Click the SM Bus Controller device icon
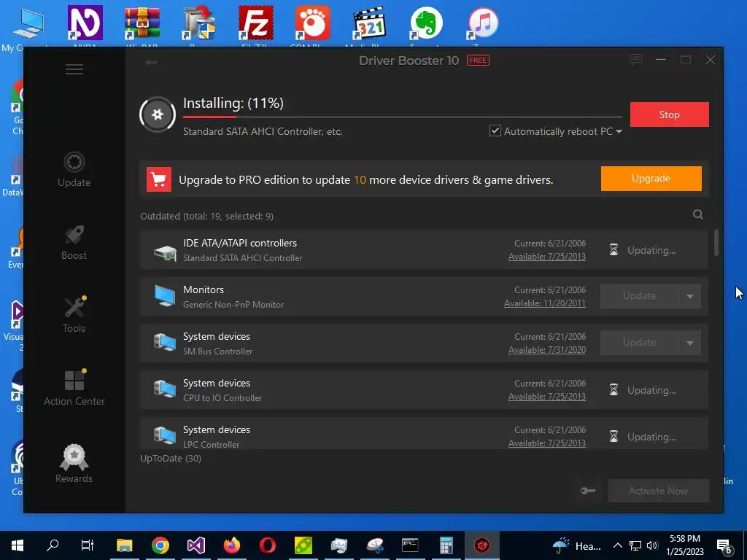 pyautogui.click(x=165, y=343)
